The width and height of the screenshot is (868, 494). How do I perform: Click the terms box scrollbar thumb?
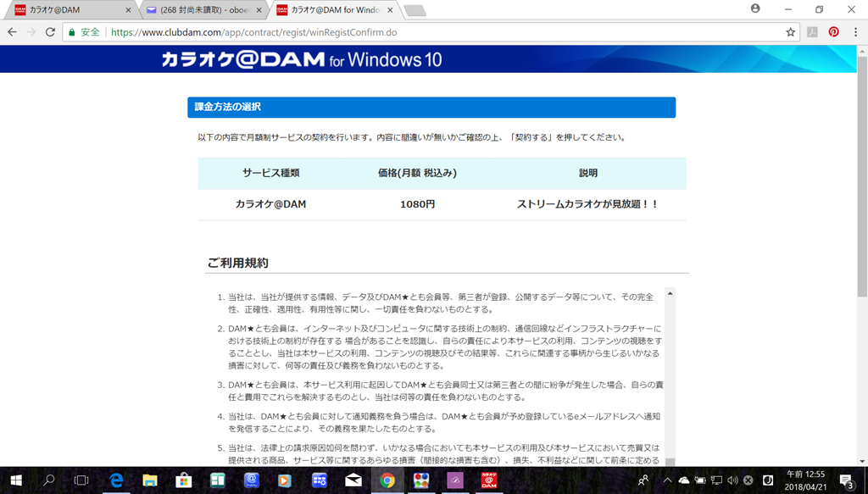pos(670,462)
